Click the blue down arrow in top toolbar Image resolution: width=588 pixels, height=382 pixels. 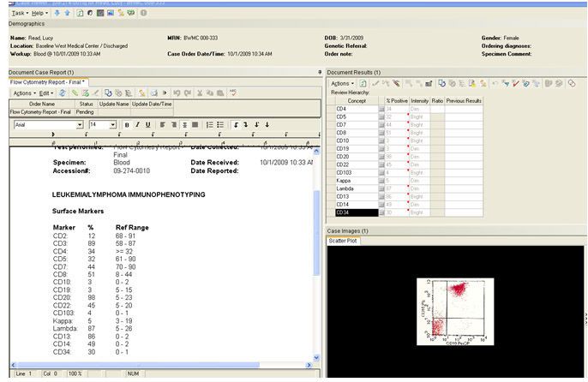pos(57,14)
